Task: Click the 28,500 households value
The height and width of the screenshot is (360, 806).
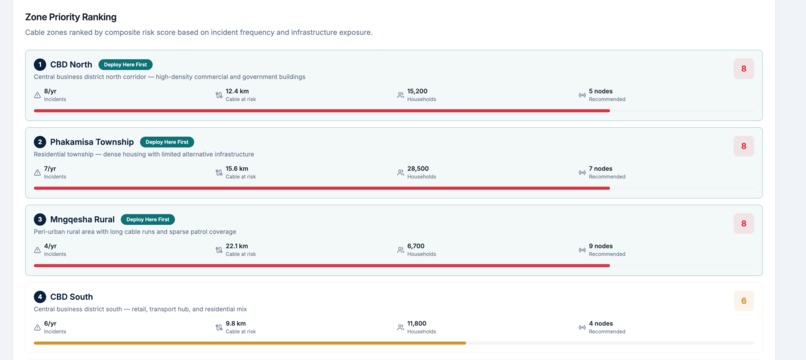Action: click(x=418, y=169)
